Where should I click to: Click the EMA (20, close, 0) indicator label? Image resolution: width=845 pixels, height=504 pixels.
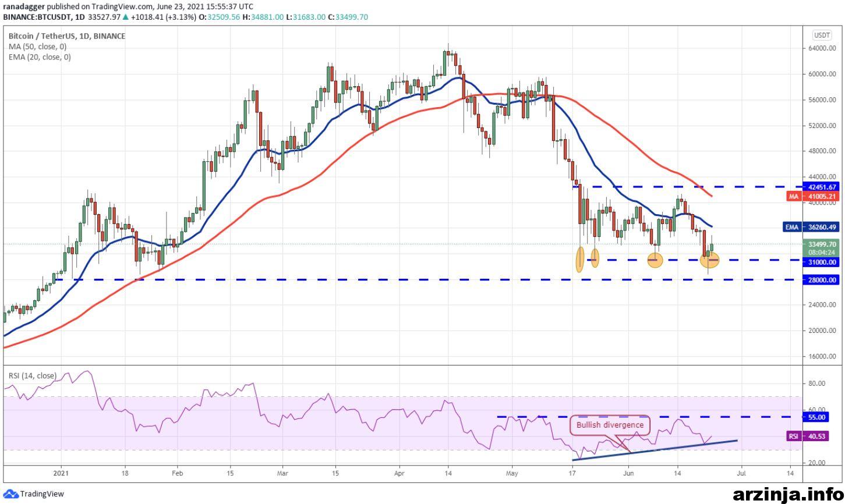[x=39, y=57]
